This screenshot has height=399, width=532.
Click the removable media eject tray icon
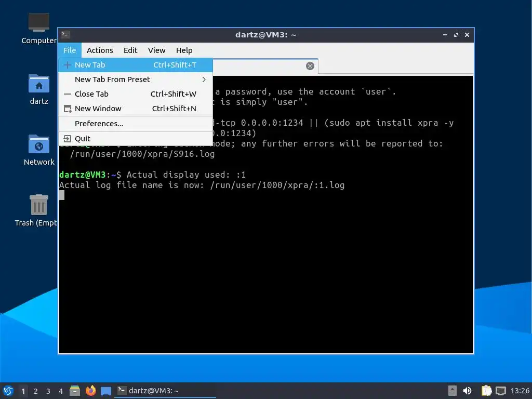(x=453, y=391)
